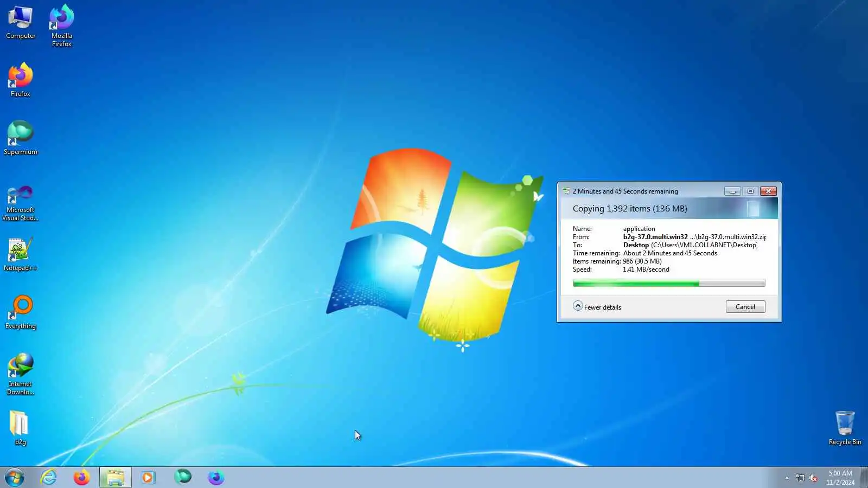The width and height of the screenshot is (868, 488).
Task: Show hidden system tray icons
Action: (x=787, y=478)
